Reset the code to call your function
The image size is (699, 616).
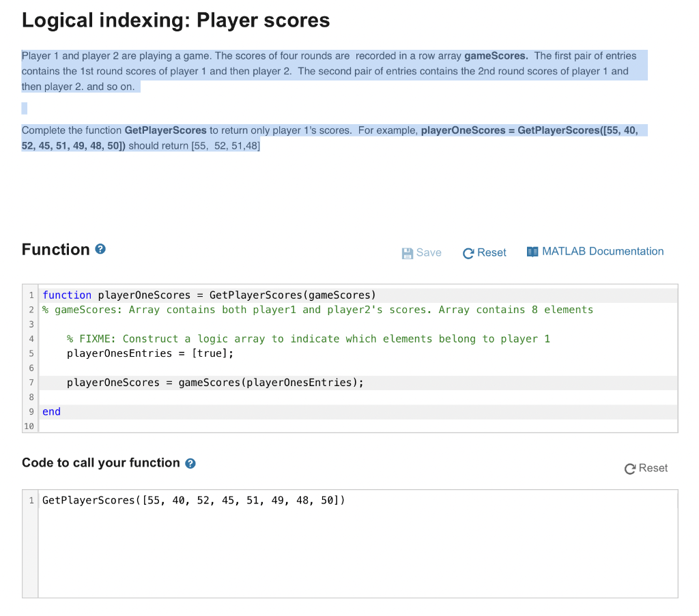click(646, 468)
